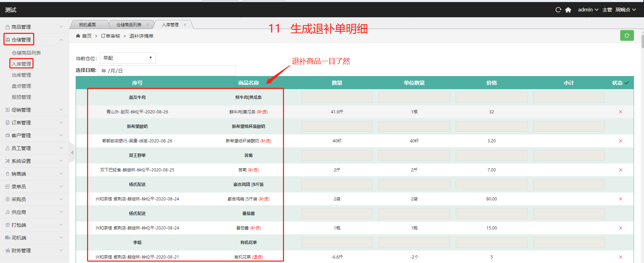Click the green refresh button

point(627,36)
